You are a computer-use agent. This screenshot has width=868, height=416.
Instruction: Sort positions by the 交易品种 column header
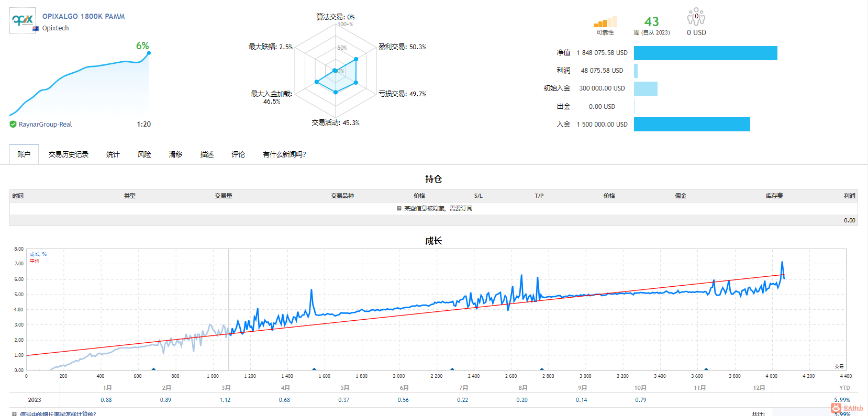click(342, 196)
